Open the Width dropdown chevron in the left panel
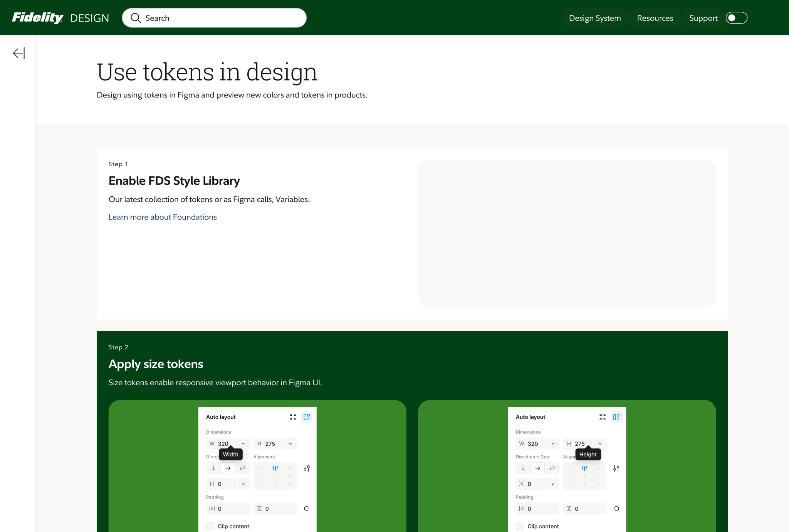Screen dimensions: 789x532 coord(243,444)
